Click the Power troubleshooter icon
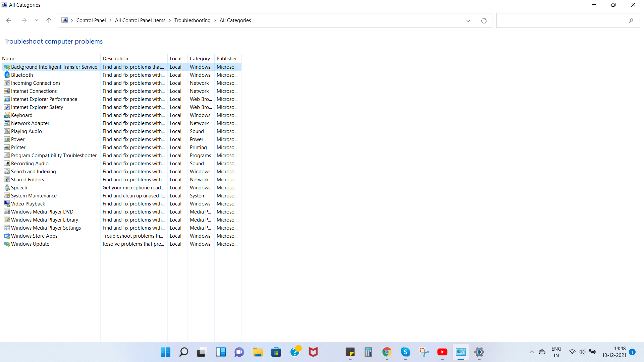 pos(7,139)
